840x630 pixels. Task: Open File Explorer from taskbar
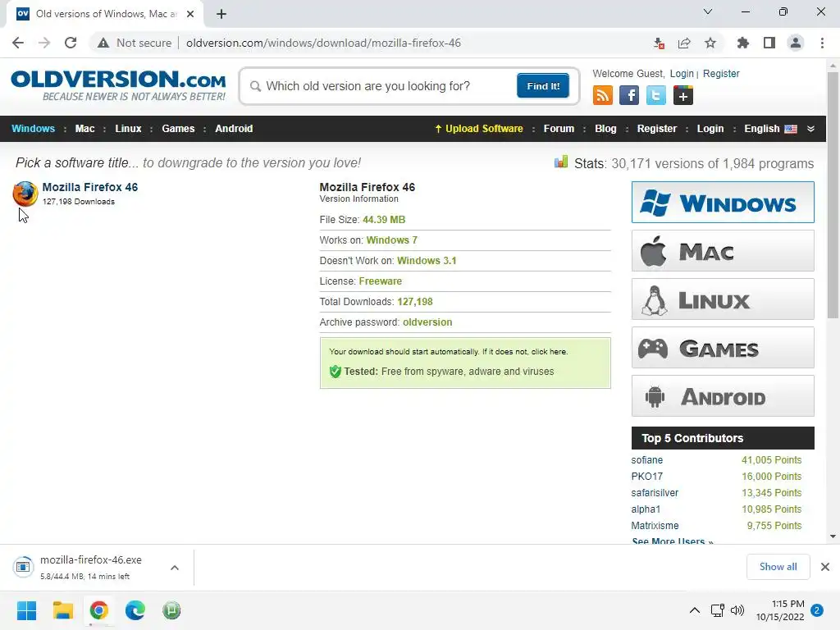tap(62, 610)
